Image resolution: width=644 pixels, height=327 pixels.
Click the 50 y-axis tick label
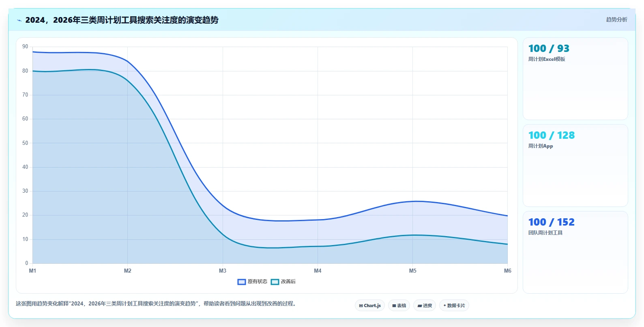coord(25,143)
